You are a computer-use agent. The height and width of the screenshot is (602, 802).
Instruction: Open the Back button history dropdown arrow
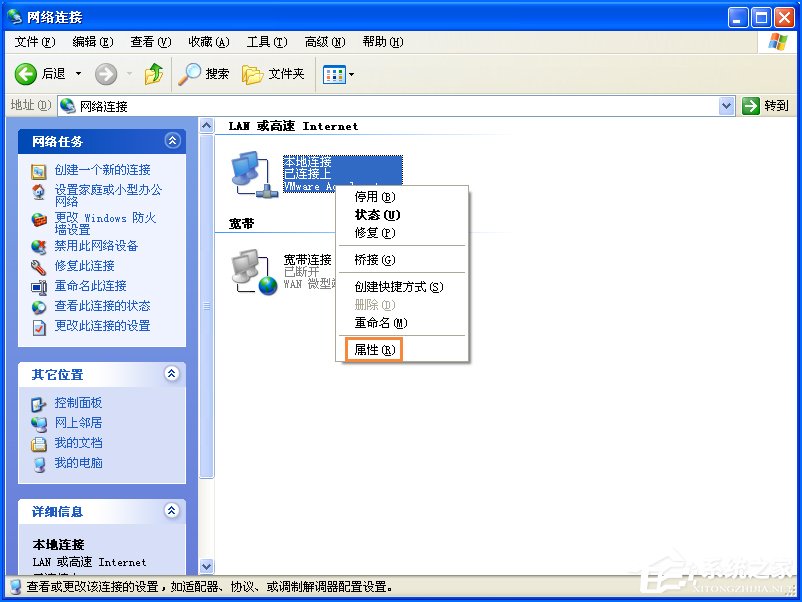tap(78, 74)
